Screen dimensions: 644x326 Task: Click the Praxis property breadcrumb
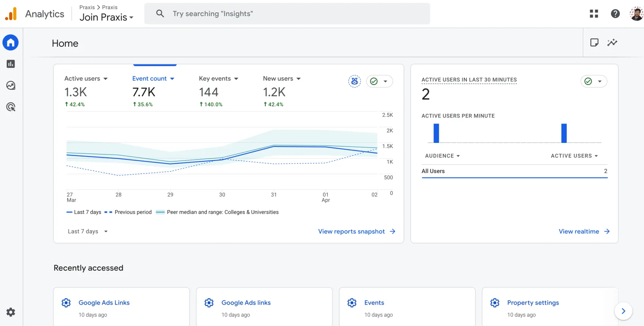(x=110, y=7)
